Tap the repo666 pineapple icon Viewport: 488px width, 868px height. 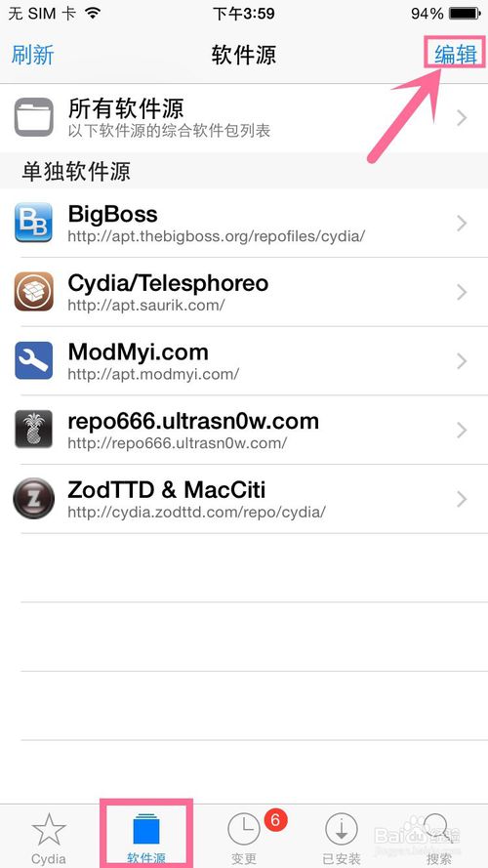click(34, 429)
